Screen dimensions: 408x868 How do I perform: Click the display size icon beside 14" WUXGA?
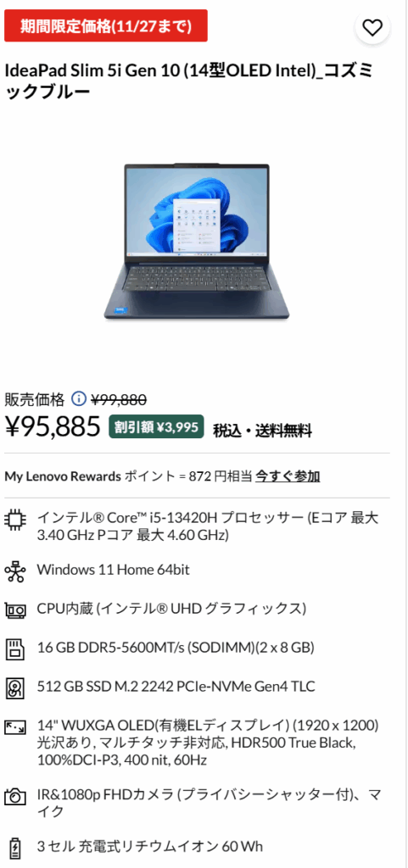click(x=15, y=726)
